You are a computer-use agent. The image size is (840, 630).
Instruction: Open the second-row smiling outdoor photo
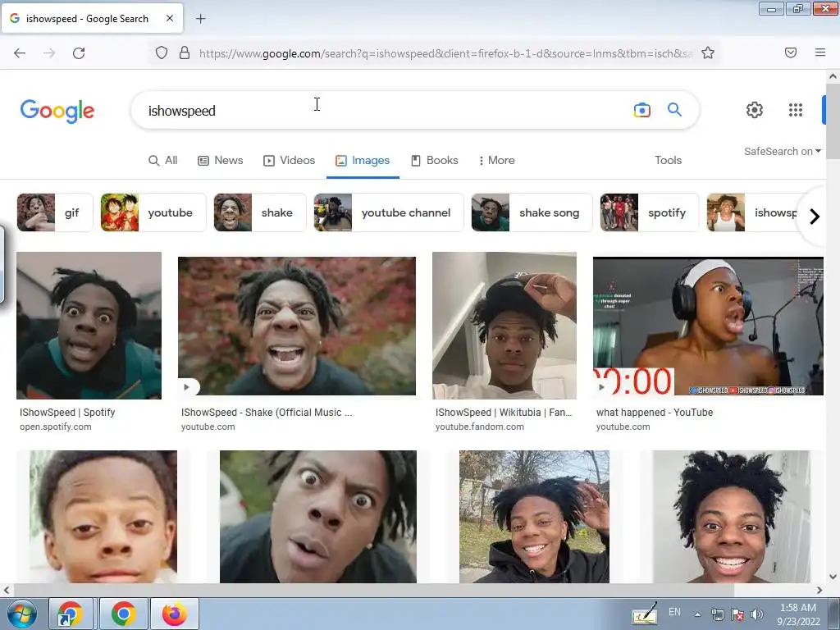(x=534, y=517)
